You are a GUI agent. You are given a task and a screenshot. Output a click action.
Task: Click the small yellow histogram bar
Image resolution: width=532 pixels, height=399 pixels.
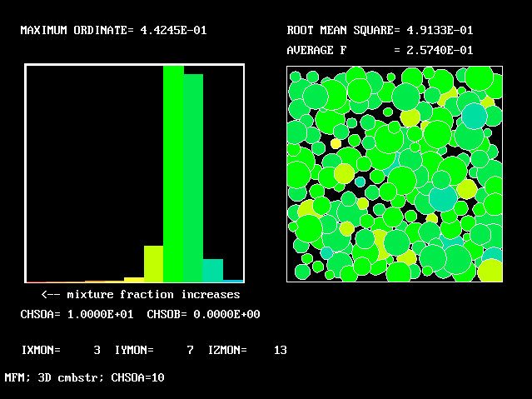click(133, 279)
